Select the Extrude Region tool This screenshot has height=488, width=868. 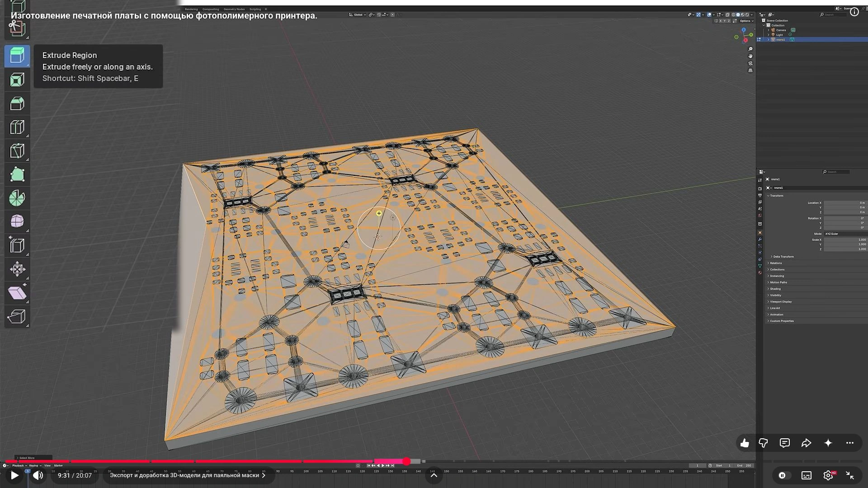tap(17, 56)
